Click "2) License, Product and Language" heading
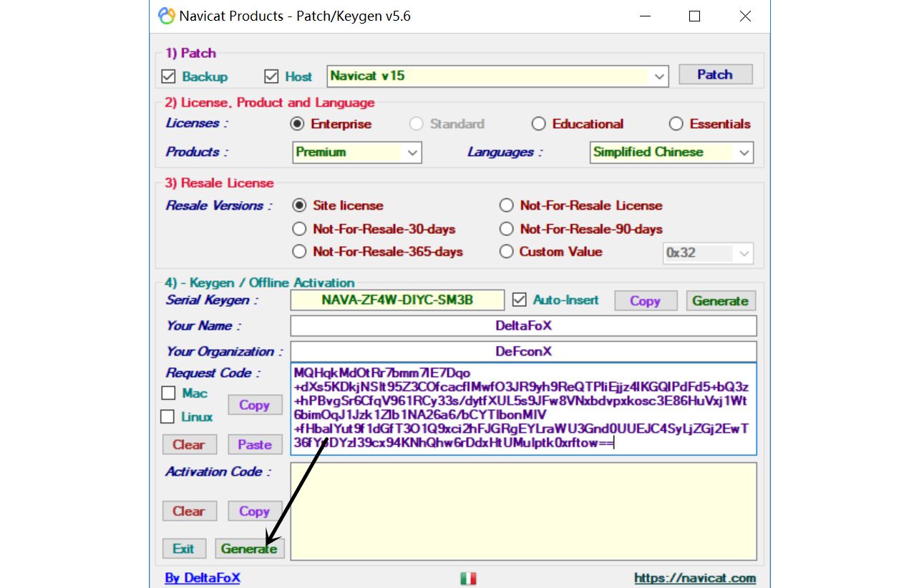919x588 pixels. 270,103
